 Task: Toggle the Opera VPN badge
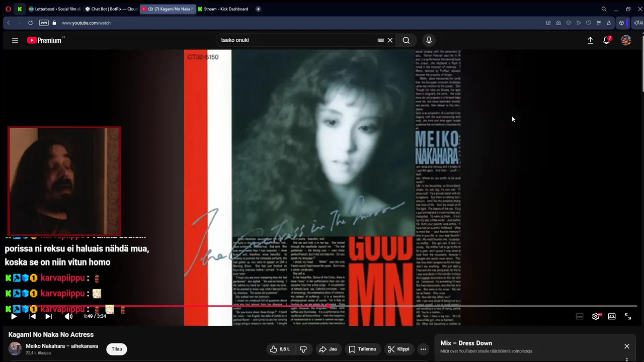tap(44, 23)
